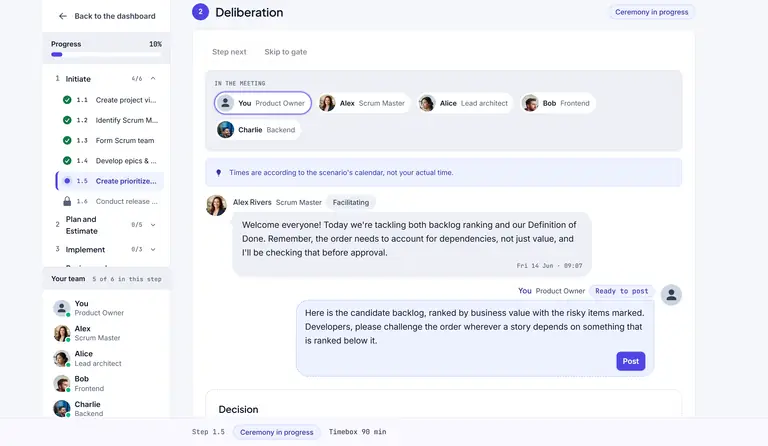Click You avatar in Your team list

coord(62,308)
